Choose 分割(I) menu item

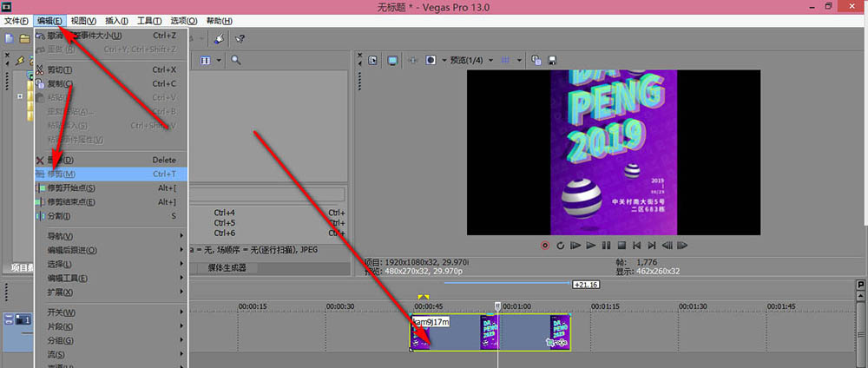coord(111,216)
